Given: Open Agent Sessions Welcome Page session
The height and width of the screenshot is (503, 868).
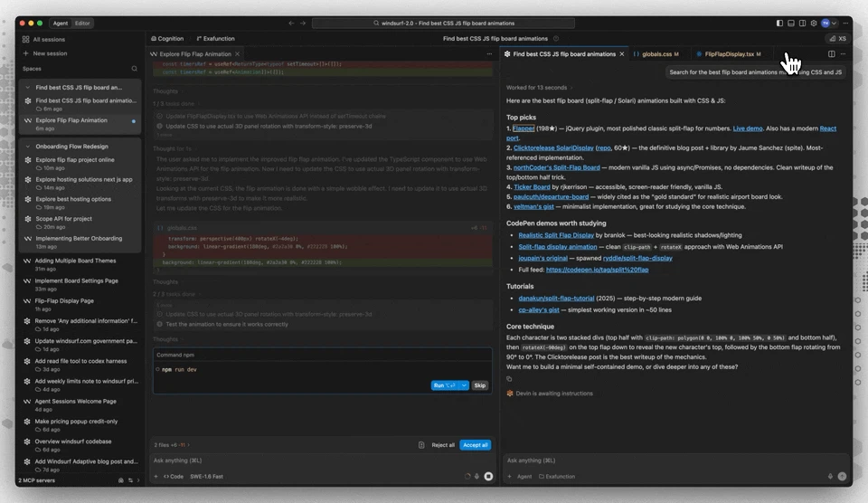Looking at the screenshot, I should pos(80,405).
